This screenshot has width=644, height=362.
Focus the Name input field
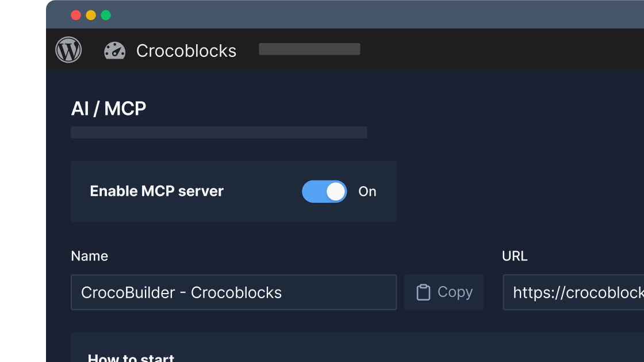(233, 292)
